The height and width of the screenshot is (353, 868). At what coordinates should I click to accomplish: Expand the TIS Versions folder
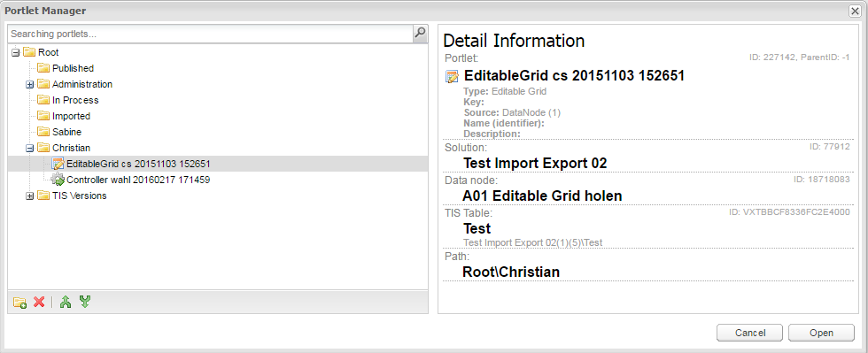(30, 196)
